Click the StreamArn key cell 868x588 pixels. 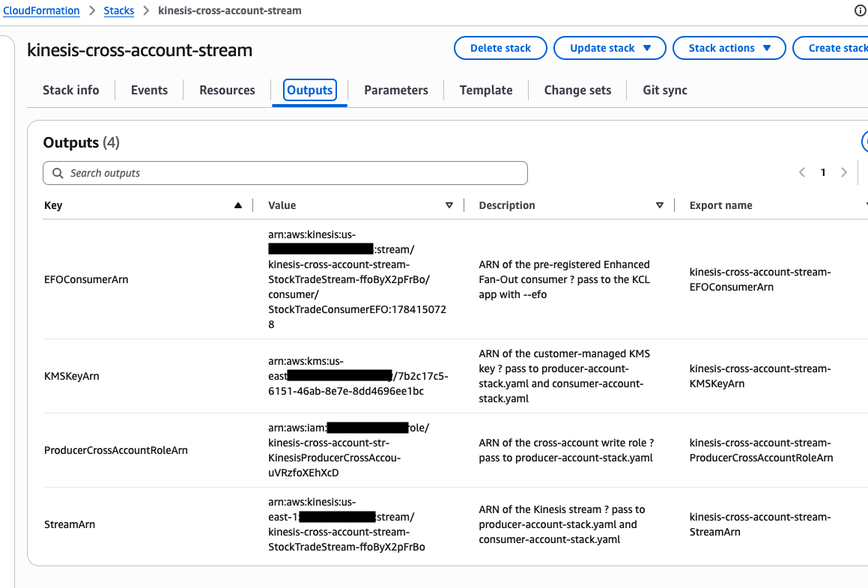70,524
